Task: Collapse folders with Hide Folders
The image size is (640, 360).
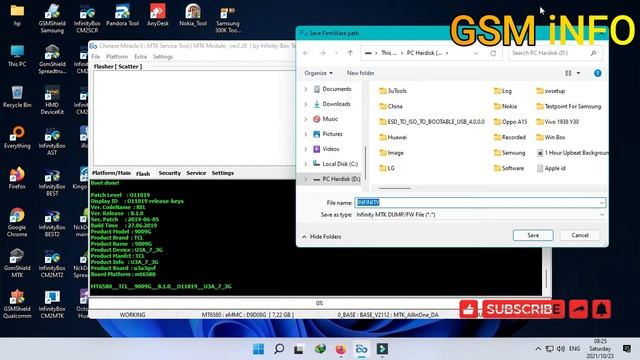Action: tap(322, 237)
